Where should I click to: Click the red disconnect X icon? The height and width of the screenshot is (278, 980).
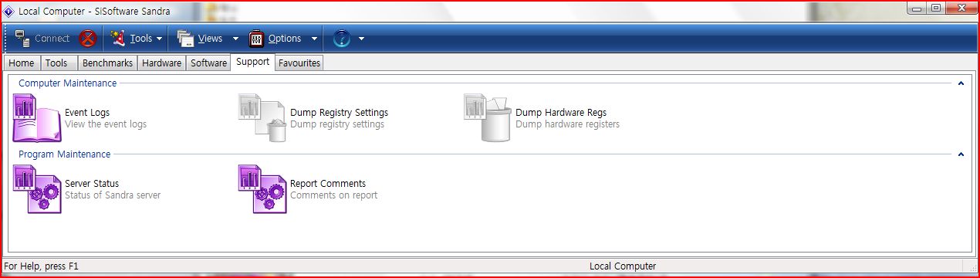(88, 39)
